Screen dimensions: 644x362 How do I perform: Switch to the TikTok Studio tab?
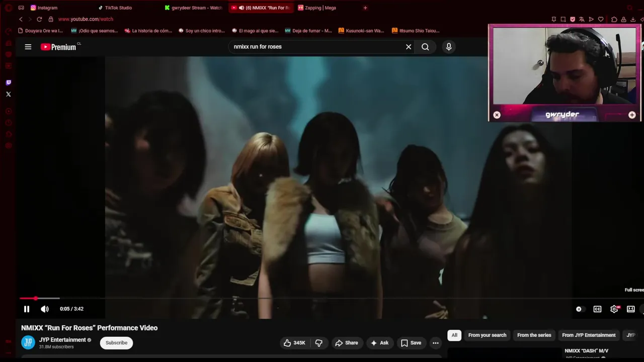[115, 8]
